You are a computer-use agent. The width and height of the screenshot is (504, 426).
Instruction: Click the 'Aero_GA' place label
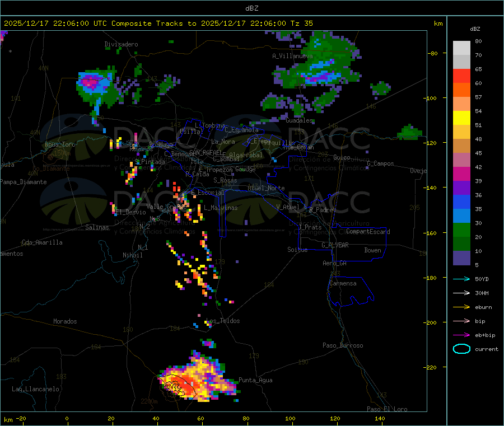pos(335,263)
